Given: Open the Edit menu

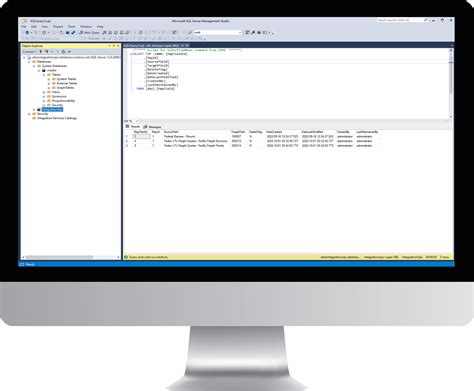Looking at the screenshot, I should coord(34,27).
